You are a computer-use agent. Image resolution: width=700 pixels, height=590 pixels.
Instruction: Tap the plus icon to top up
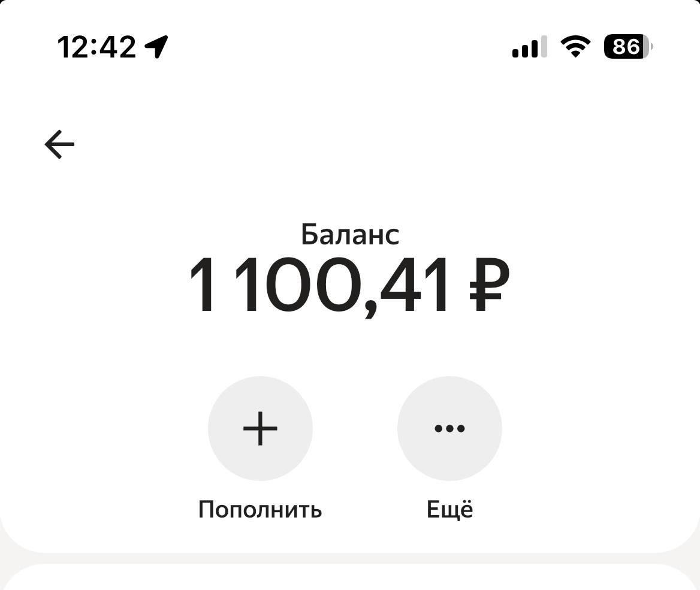coord(260,428)
